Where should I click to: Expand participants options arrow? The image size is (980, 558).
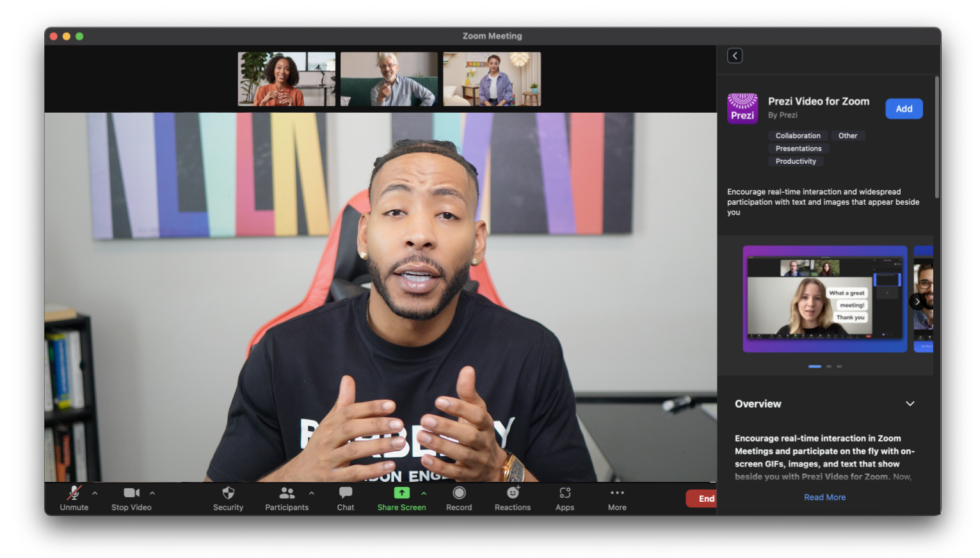click(312, 493)
